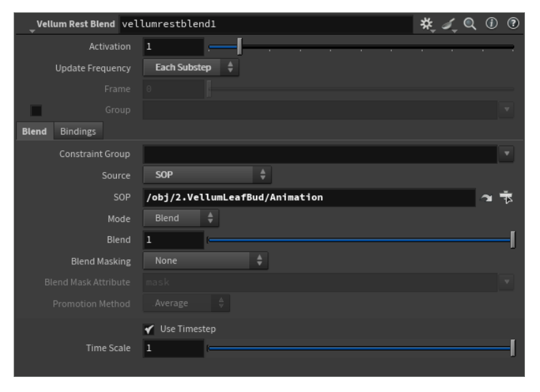Open SOP node chooser icon

[506, 198]
